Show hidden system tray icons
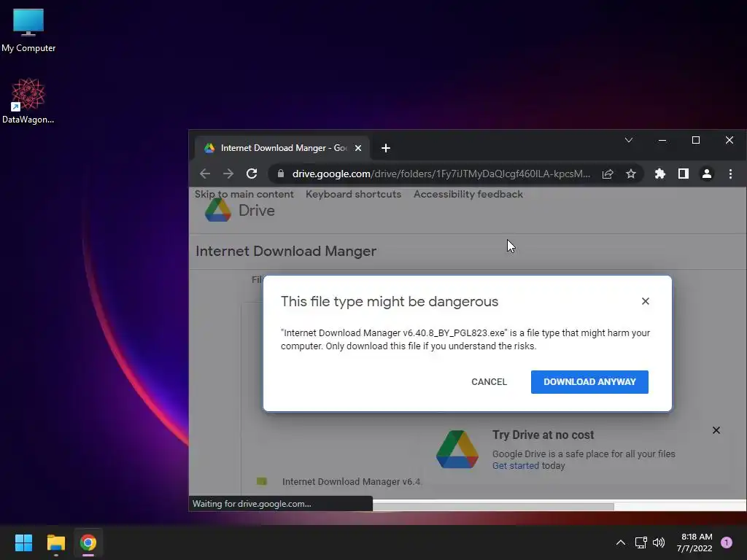 tap(621, 542)
